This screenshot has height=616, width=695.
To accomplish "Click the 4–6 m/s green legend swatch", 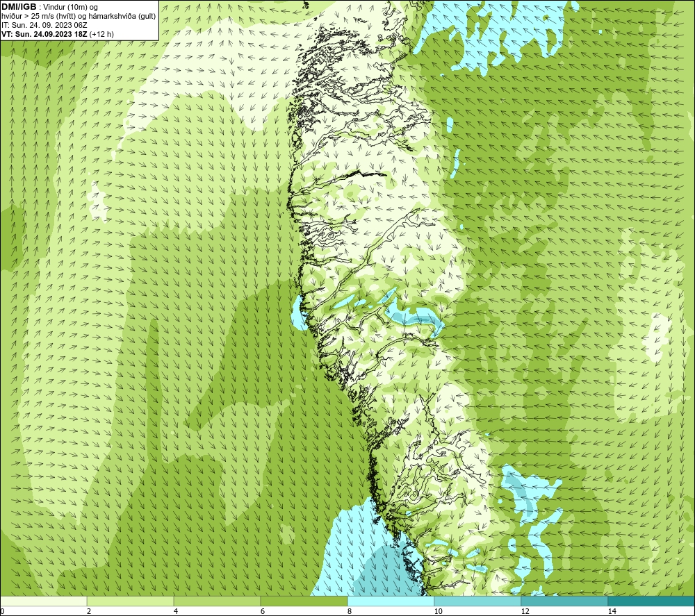I will point(217,601).
